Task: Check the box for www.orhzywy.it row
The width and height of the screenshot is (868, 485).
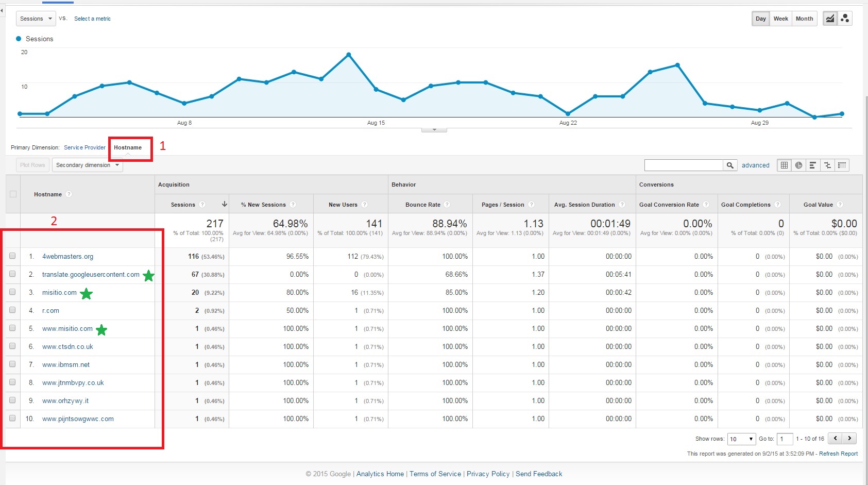Action: tap(12, 400)
